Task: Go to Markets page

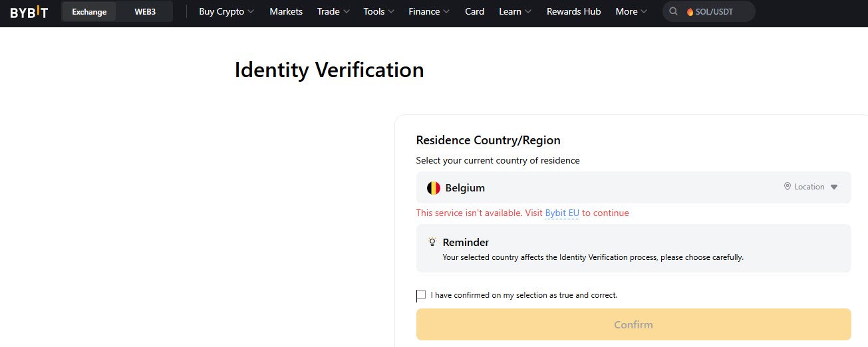Action: pyautogui.click(x=286, y=11)
